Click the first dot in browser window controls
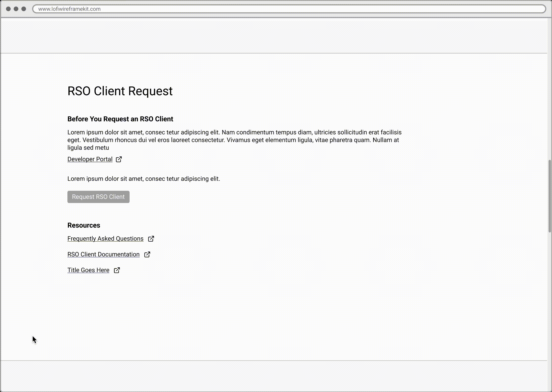The height and width of the screenshot is (392, 552). pyautogui.click(x=8, y=9)
